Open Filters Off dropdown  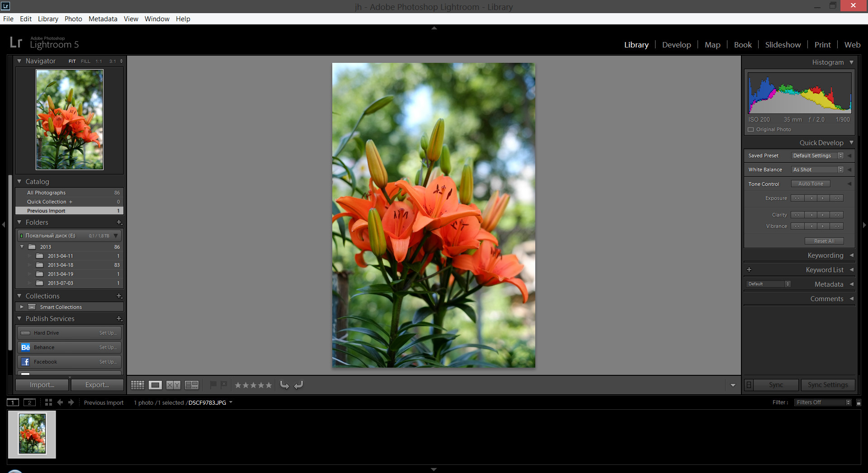[x=823, y=402]
